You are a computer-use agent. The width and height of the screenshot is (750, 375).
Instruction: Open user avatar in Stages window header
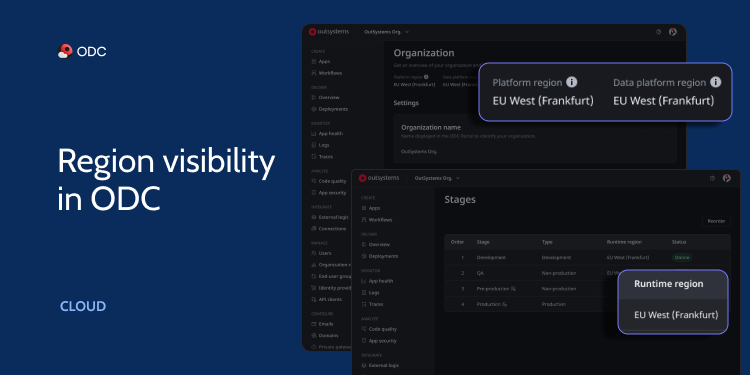pos(727,178)
